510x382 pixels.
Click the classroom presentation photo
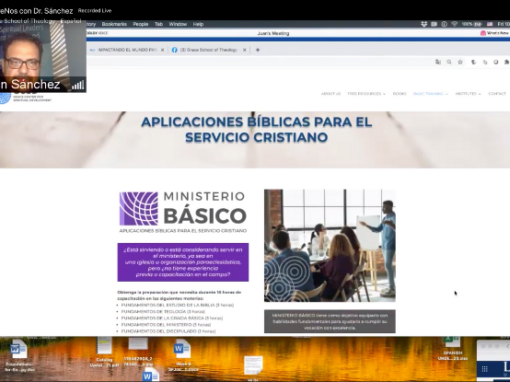pyautogui.click(x=330, y=245)
